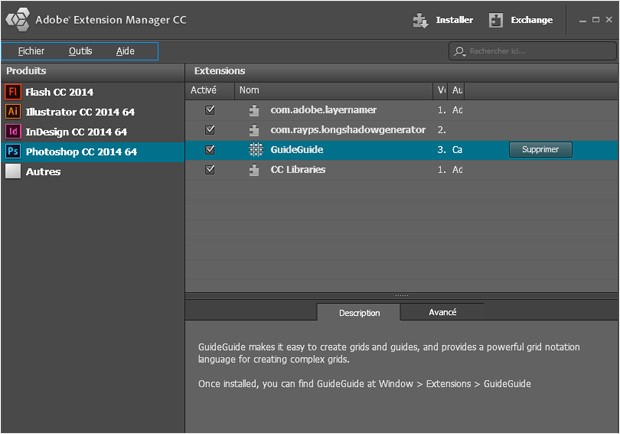Image resolution: width=620 pixels, height=434 pixels.
Task: Select the GuideGuide extension name
Action: point(297,149)
